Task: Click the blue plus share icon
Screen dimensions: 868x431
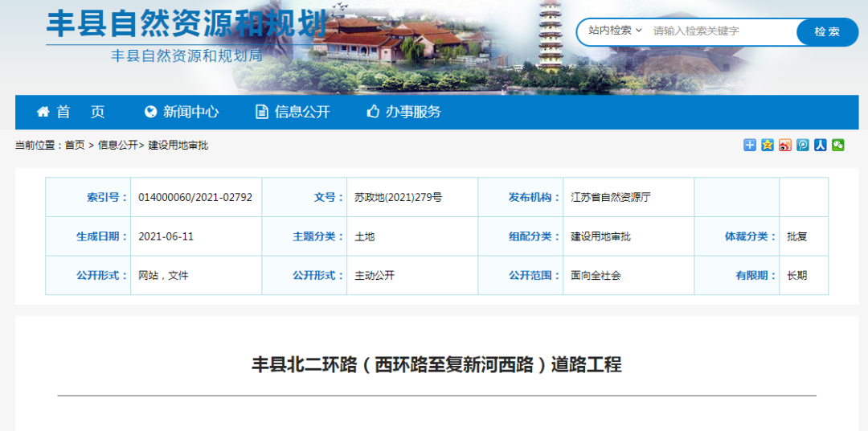Action: coord(749,145)
